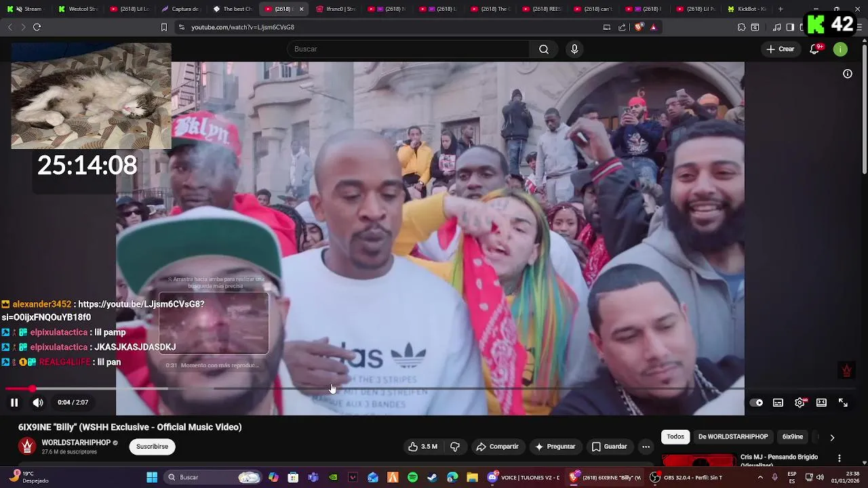
Task: Click the red progress bar scrubber handle
Action: (x=32, y=388)
